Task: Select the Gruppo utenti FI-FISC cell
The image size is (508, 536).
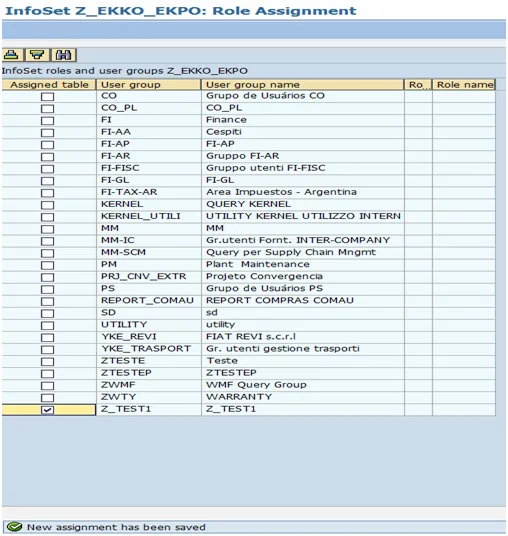Action: (x=303, y=168)
